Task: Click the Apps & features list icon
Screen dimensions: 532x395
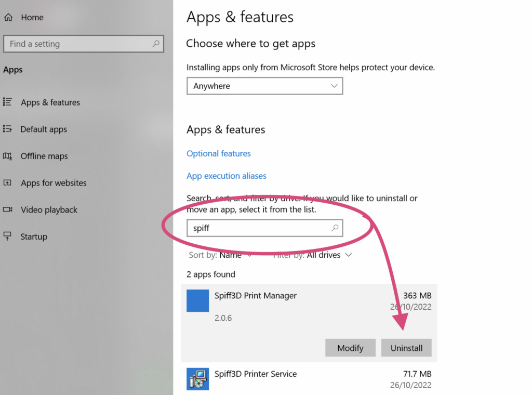Action: [x=7, y=102]
